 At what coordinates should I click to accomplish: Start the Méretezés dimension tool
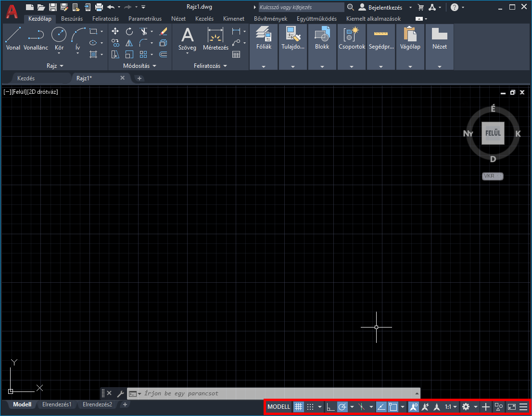click(216, 39)
